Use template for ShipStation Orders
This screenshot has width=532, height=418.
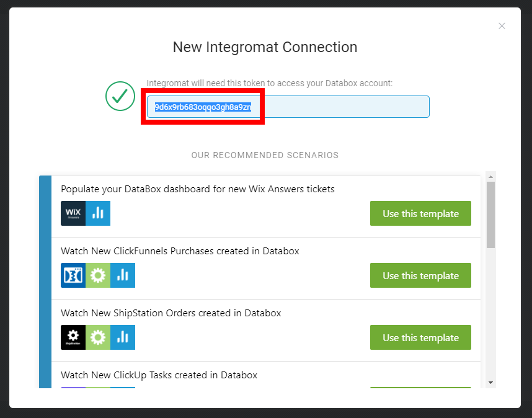[420, 337]
